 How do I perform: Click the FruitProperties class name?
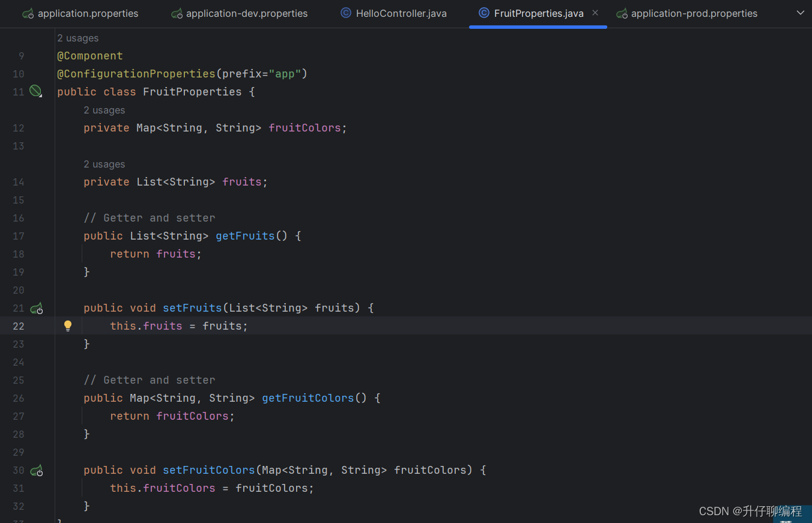click(192, 92)
